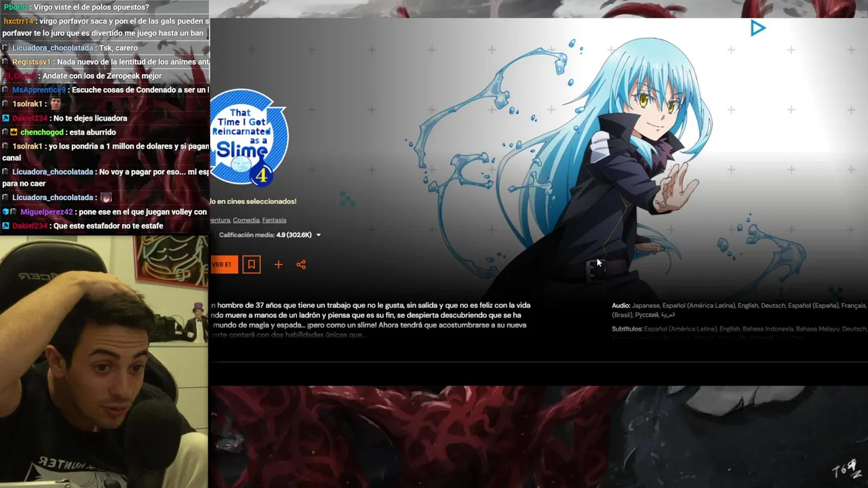Click blue arrow badge beside 'Que este estafador' message
The width and height of the screenshot is (868, 488).
coord(5,226)
